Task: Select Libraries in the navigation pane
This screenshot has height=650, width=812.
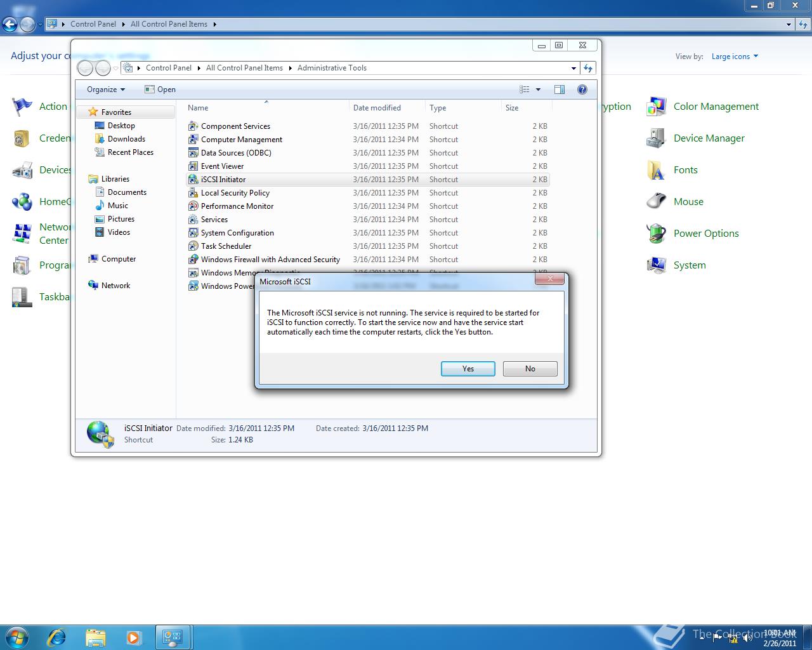Action: [115, 179]
